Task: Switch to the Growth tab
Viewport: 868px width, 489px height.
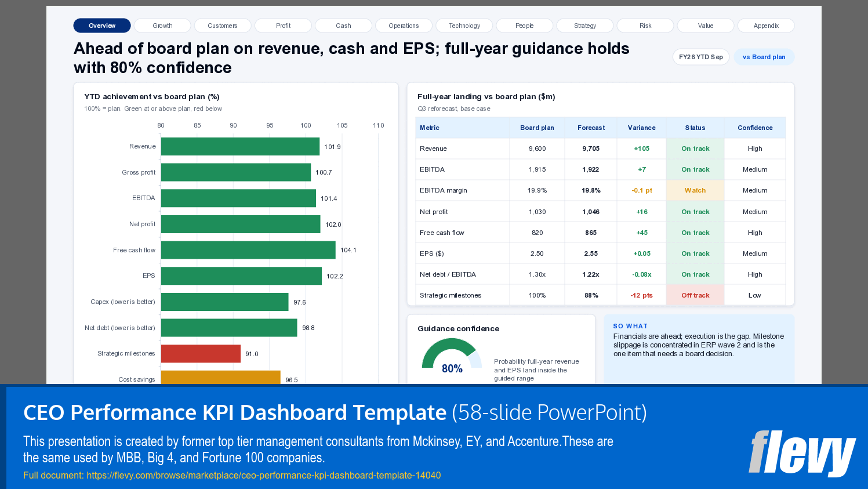Action: pyautogui.click(x=162, y=26)
